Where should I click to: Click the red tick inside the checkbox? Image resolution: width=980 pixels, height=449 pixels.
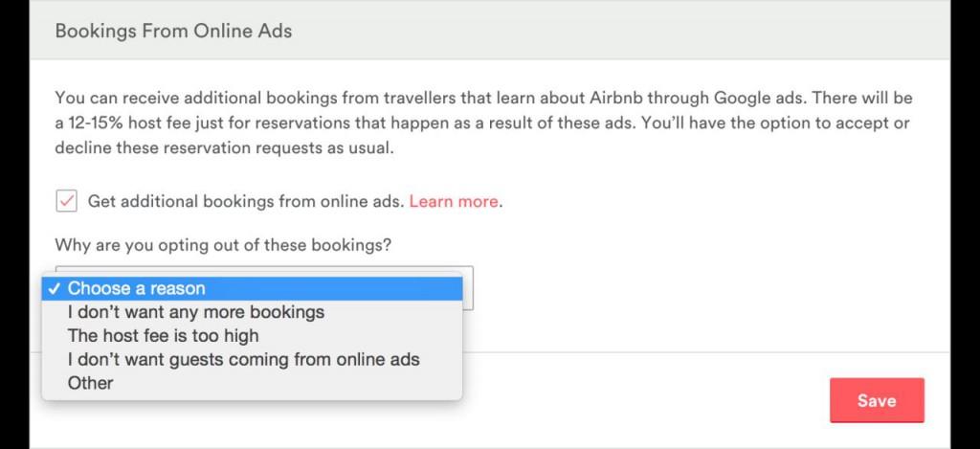[x=67, y=201]
